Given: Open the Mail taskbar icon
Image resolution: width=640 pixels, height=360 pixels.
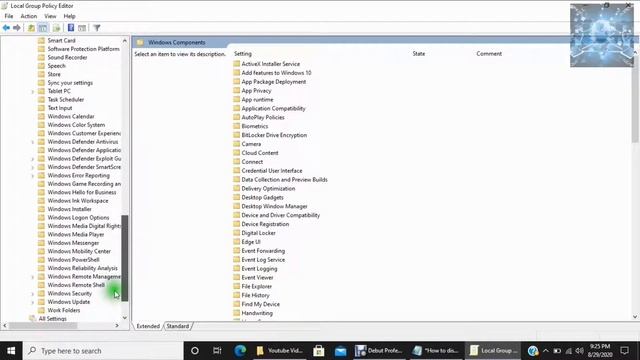Looking at the screenshot, I should [x=340, y=351].
